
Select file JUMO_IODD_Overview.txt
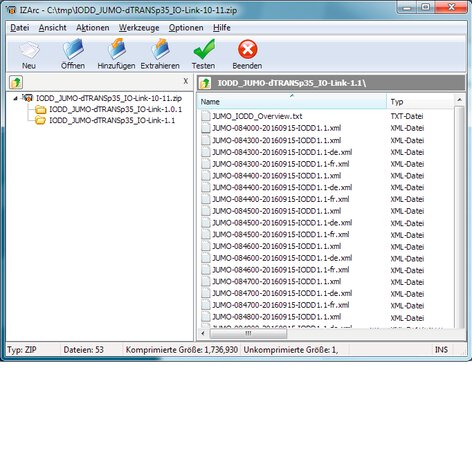tap(257, 116)
